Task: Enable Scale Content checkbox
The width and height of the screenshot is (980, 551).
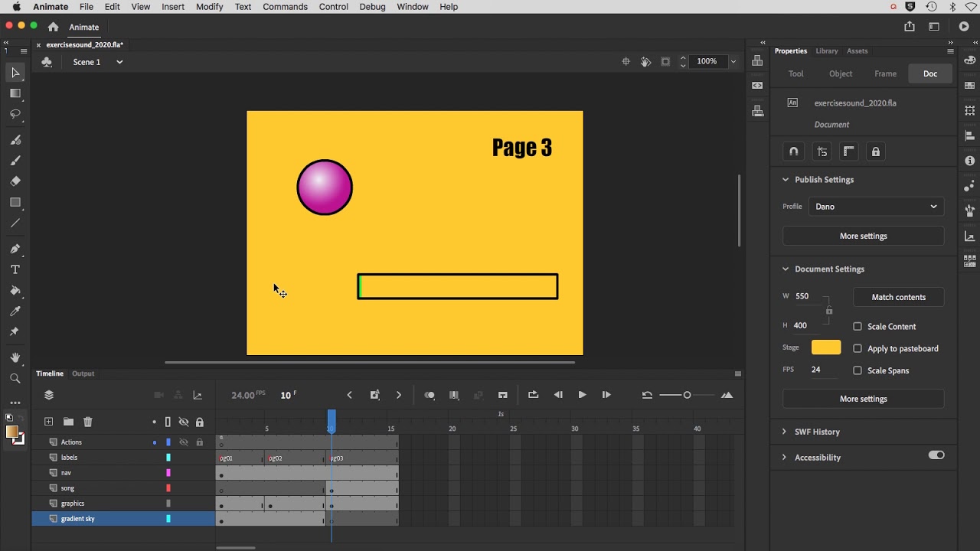Action: (x=857, y=326)
